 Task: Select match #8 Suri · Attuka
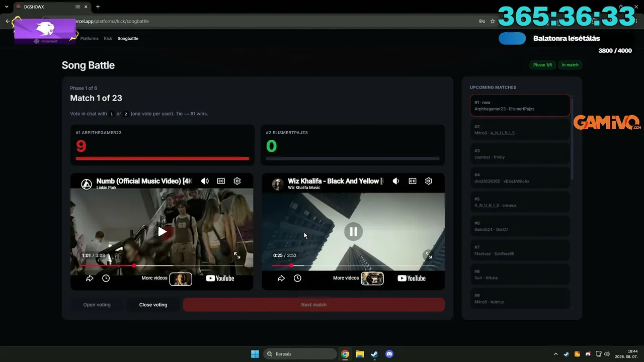click(x=520, y=275)
